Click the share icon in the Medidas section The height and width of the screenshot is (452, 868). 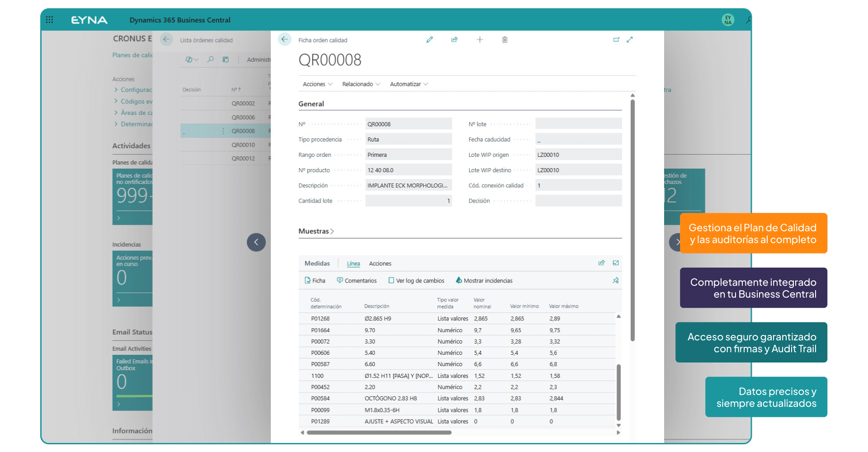coord(601,263)
